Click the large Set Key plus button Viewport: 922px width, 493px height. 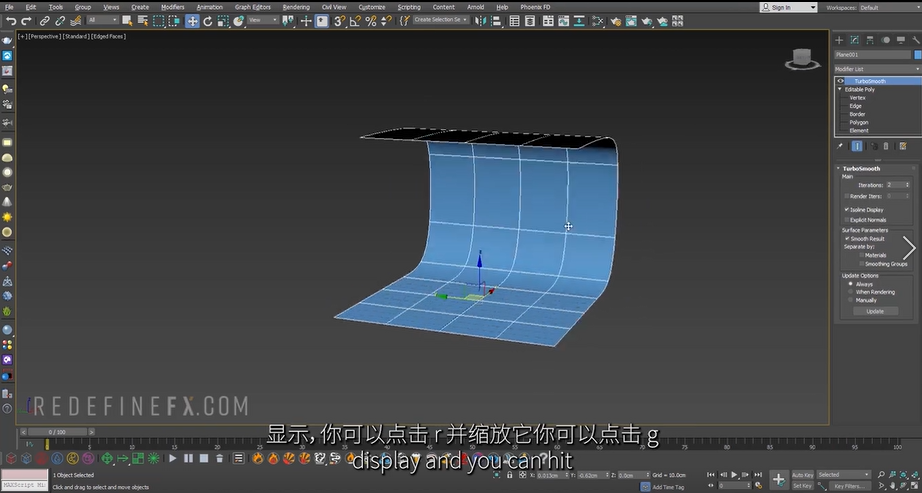click(x=778, y=479)
